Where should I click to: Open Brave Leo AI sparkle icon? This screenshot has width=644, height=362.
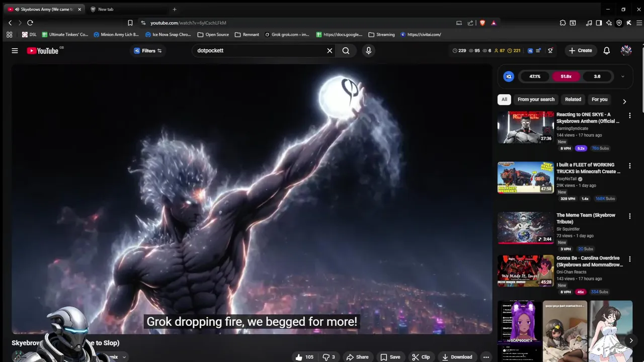click(x=609, y=23)
